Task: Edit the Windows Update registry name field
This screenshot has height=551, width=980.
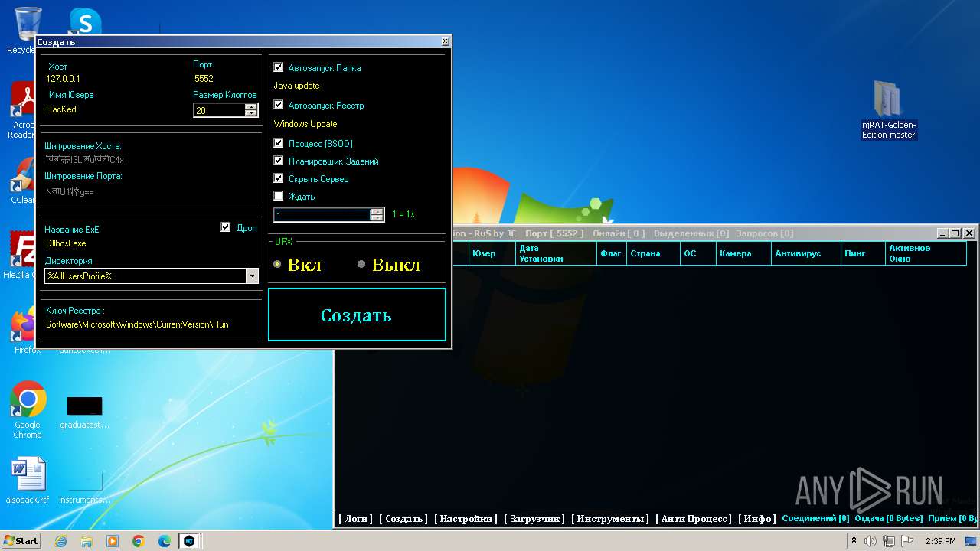Action: point(305,123)
